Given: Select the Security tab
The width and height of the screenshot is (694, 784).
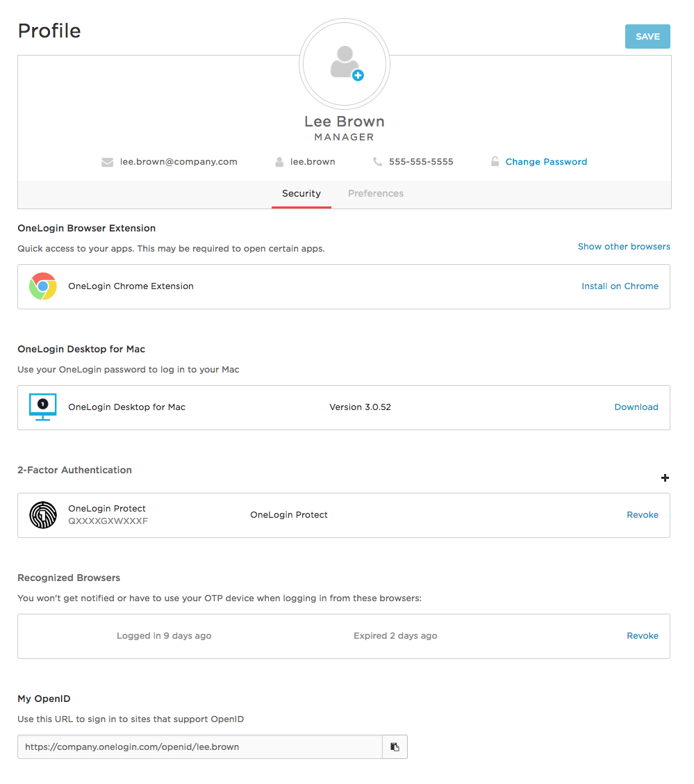Looking at the screenshot, I should point(301,193).
